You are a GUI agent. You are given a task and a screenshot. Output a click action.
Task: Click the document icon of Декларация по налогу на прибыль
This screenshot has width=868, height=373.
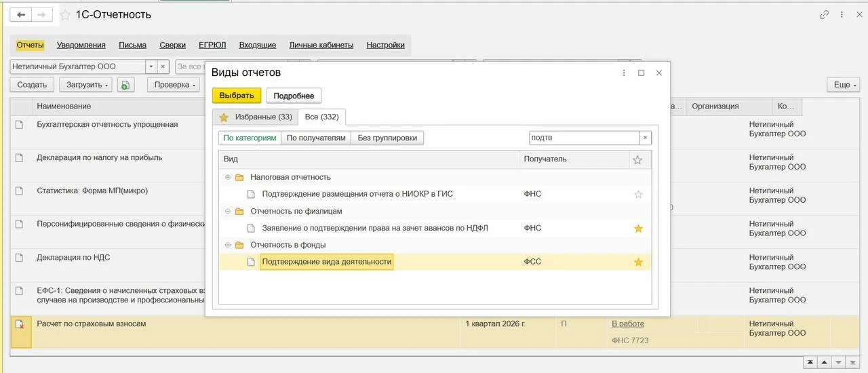[x=20, y=158]
